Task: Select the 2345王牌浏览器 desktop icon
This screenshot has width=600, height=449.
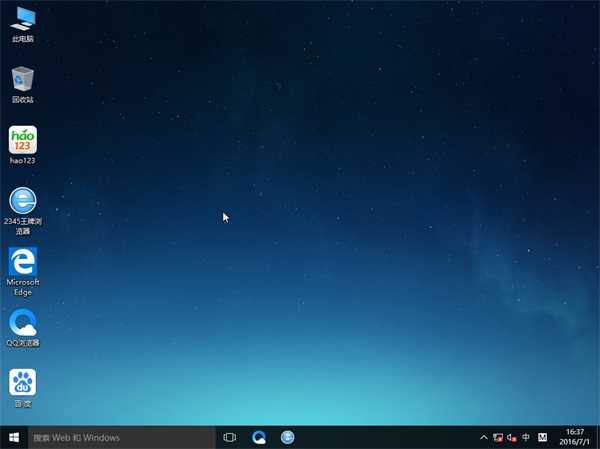Action: pos(22,201)
